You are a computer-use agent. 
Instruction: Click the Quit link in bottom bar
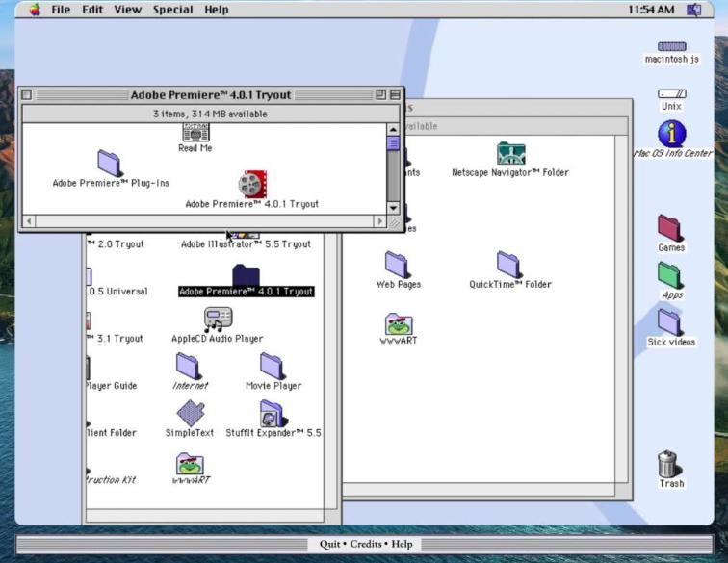(329, 544)
